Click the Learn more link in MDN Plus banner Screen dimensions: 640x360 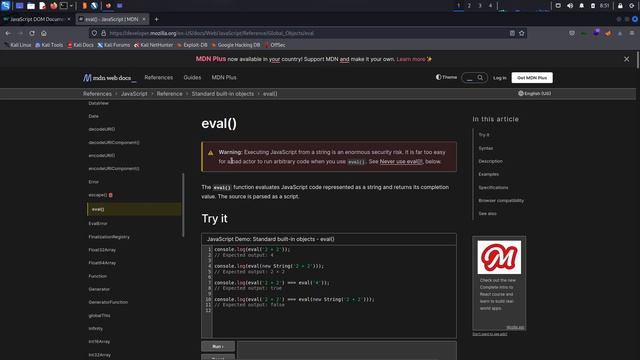pos(411,59)
